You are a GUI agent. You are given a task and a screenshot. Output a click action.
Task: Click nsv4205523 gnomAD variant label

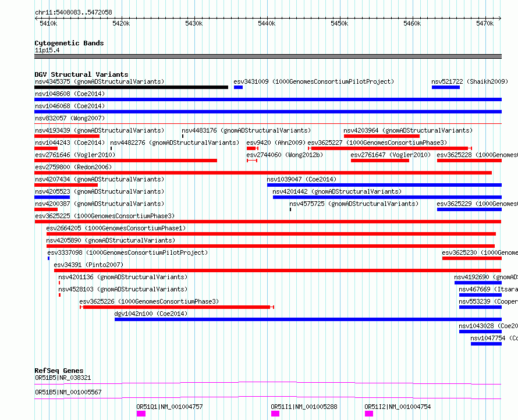coord(100,191)
